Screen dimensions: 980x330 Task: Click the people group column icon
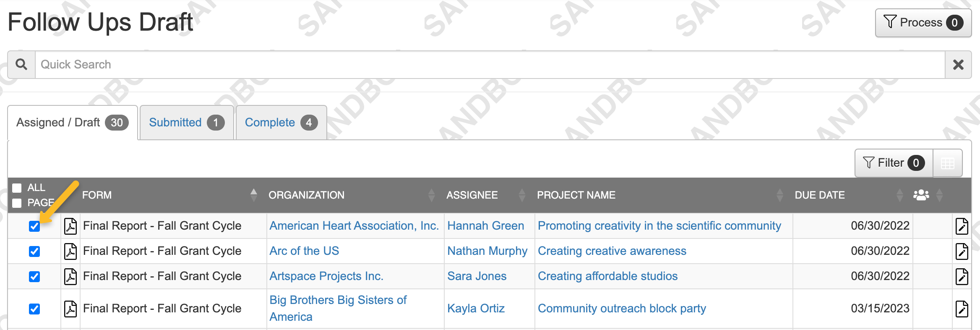tap(921, 195)
